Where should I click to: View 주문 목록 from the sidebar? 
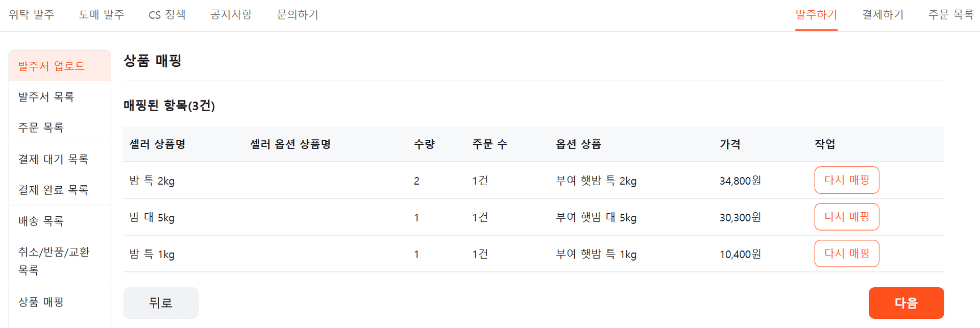click(41, 128)
